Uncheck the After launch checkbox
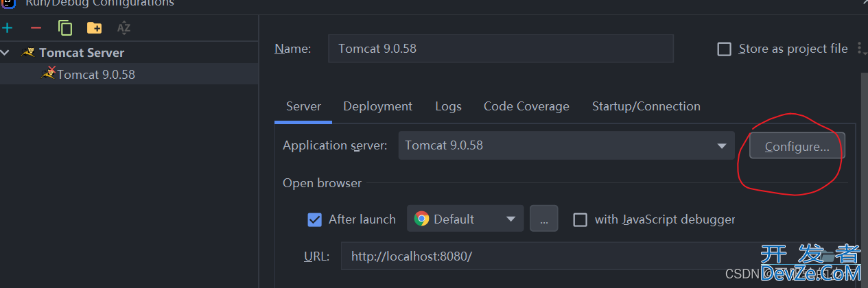The width and height of the screenshot is (868, 288). (x=315, y=219)
